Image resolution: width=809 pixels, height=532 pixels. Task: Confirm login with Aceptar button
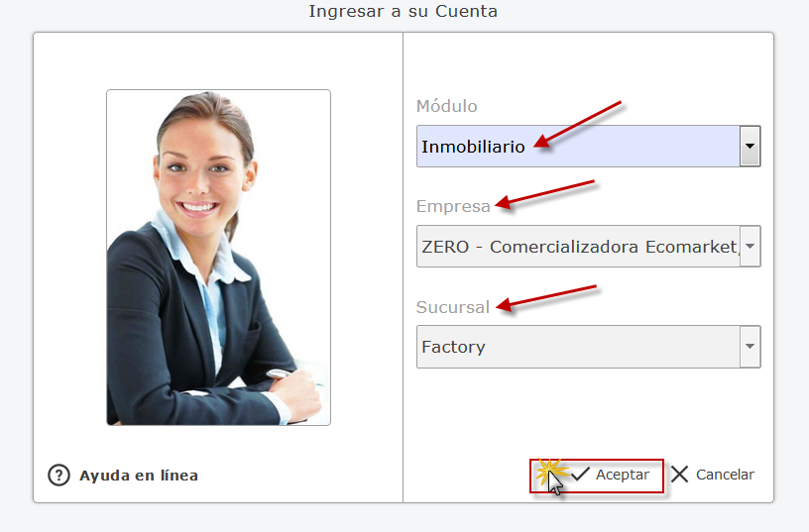click(x=597, y=476)
